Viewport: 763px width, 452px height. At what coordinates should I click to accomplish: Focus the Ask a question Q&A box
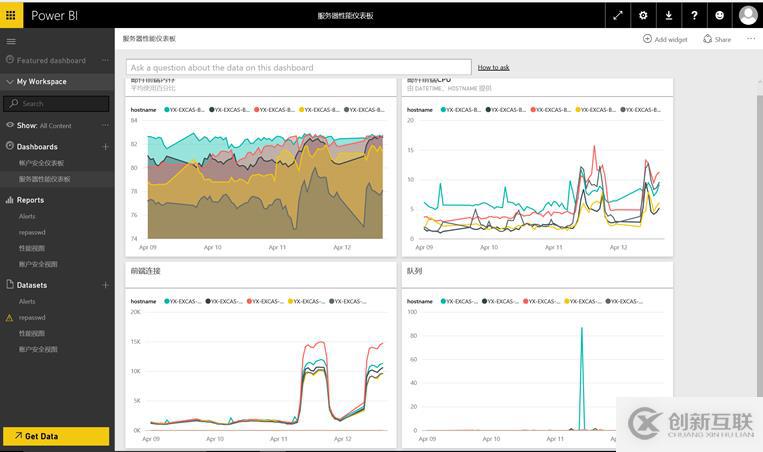[299, 68]
